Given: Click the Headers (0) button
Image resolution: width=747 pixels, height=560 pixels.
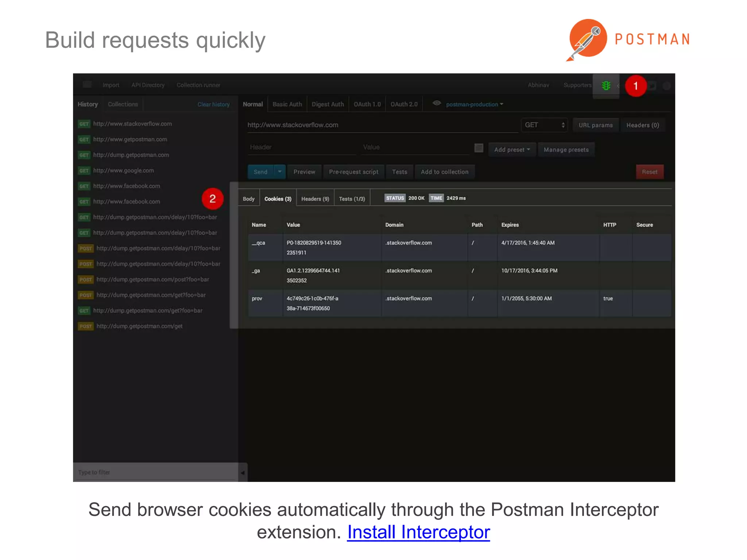Looking at the screenshot, I should [643, 125].
